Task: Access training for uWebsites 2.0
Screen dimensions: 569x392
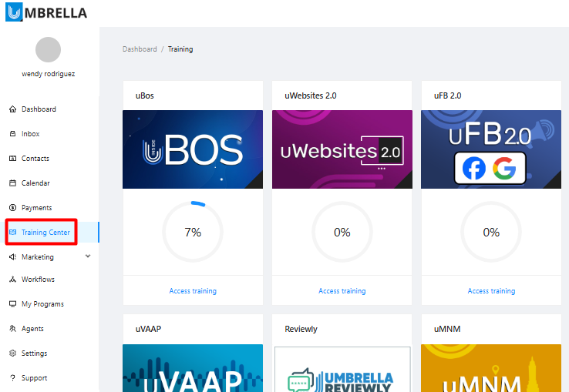Action: (342, 291)
